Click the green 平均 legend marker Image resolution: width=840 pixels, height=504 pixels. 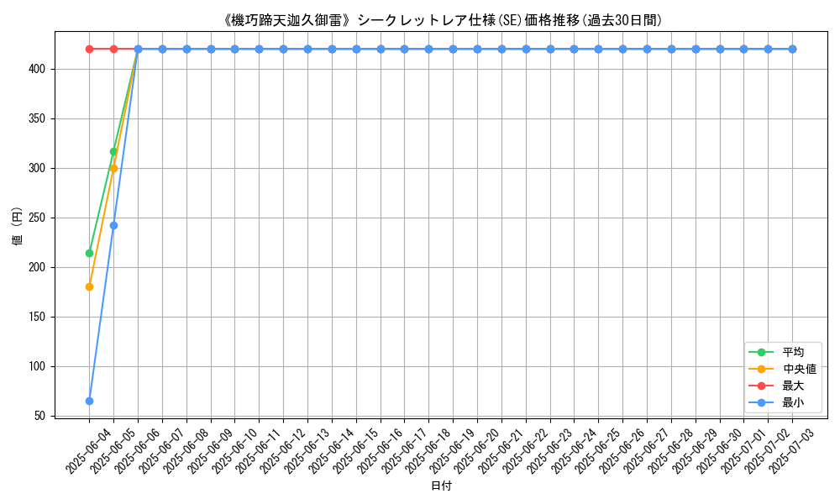(761, 353)
